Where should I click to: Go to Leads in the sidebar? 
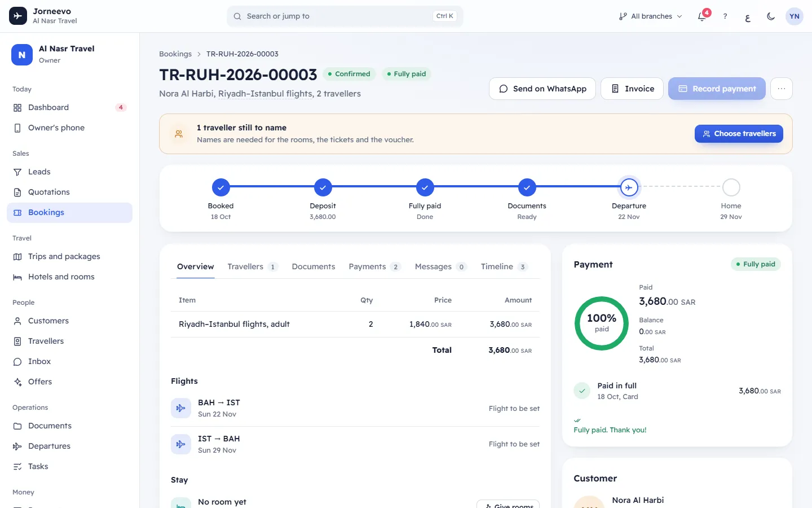pyautogui.click(x=69, y=172)
